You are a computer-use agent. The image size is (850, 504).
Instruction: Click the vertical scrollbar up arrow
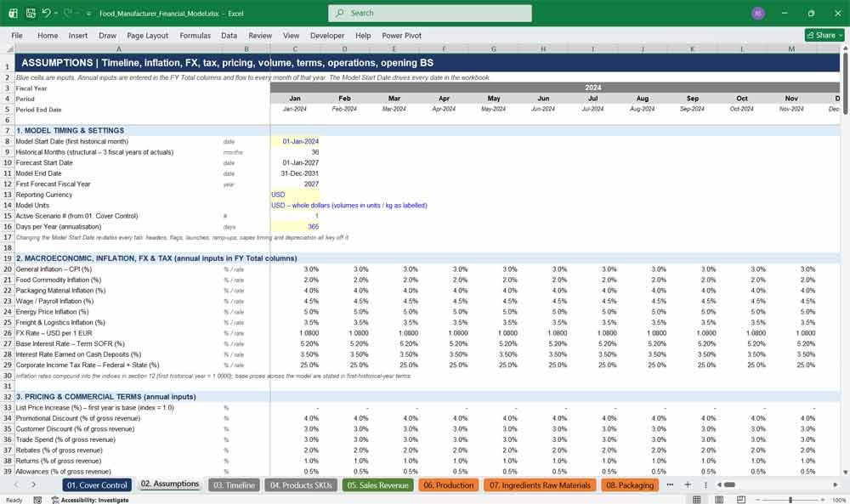tap(845, 48)
